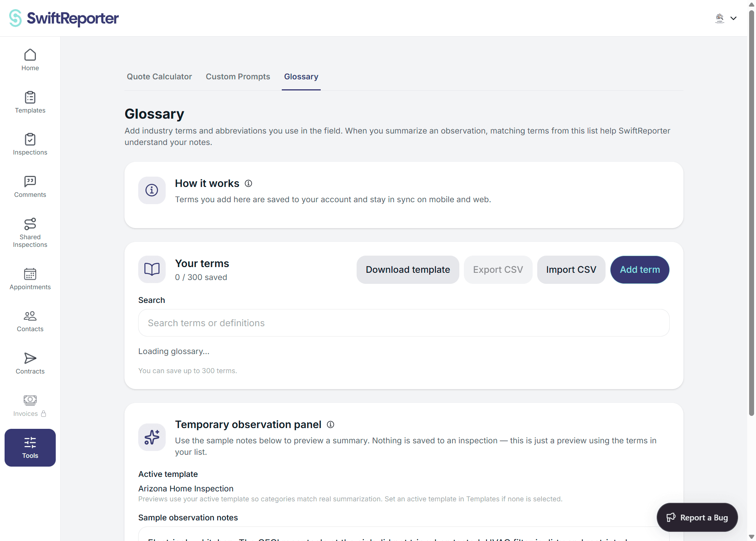Click the page vertical scrollbar thumb
The width and height of the screenshot is (756, 541).
click(x=751, y=214)
